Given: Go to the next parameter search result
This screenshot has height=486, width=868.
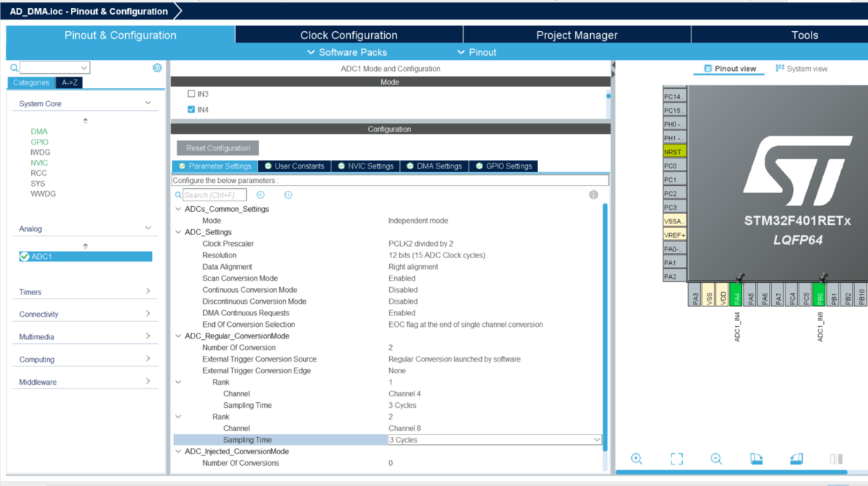Looking at the screenshot, I should click(x=288, y=195).
